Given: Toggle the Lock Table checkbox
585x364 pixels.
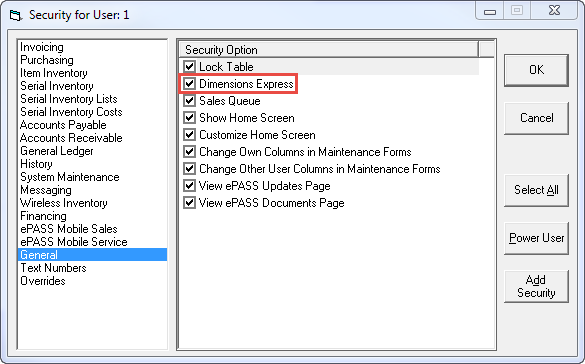Looking at the screenshot, I should (x=190, y=67).
